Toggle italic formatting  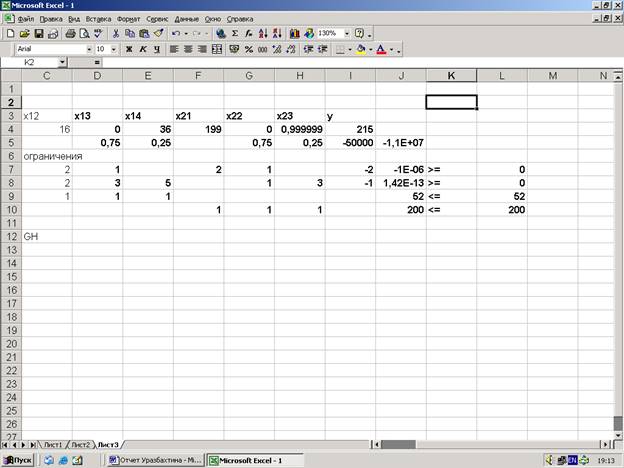pos(142,48)
